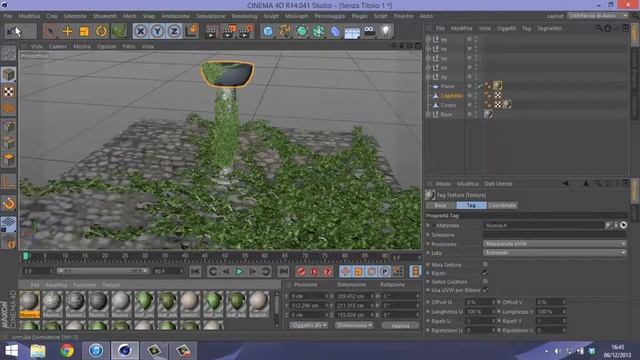640x360 pixels.
Task: Click the array modeling objects icon
Action: tap(319, 31)
